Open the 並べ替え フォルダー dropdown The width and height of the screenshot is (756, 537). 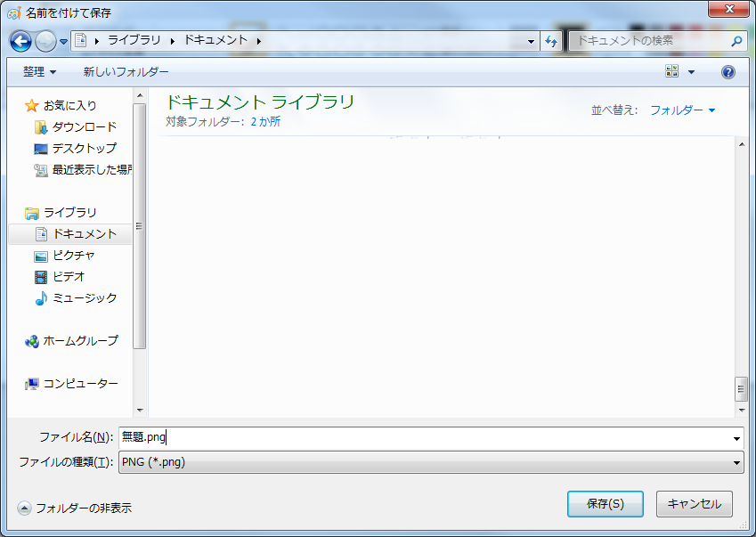(x=682, y=110)
